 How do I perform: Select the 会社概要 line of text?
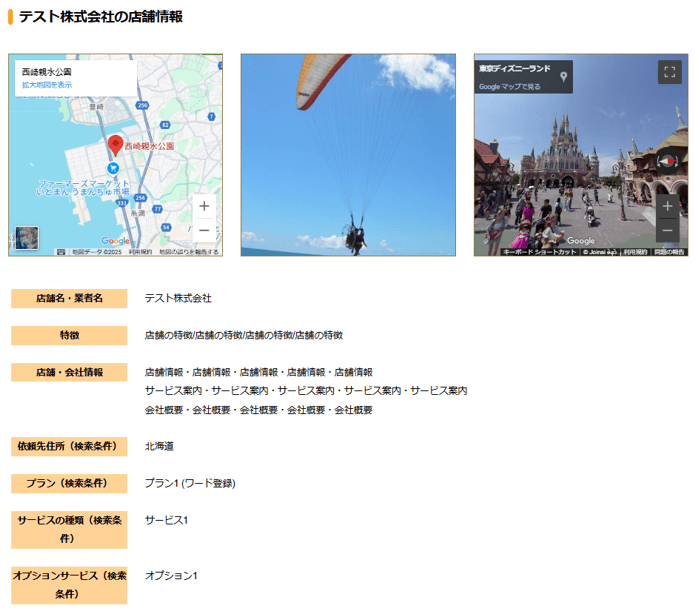click(258, 410)
